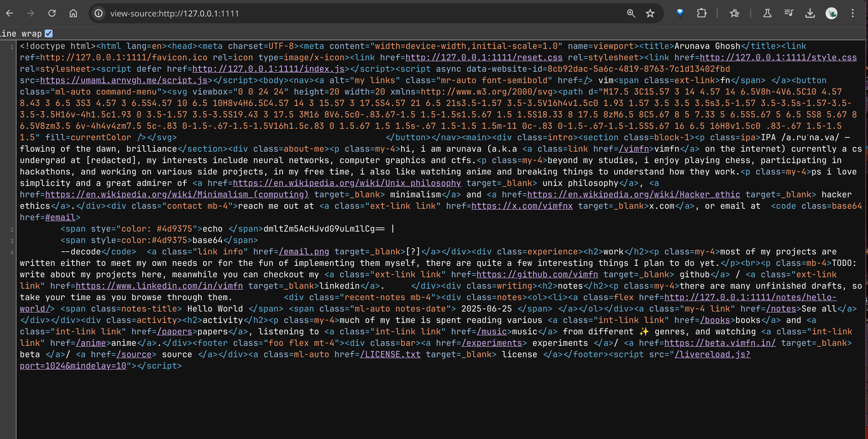This screenshot has height=439, width=868.
Task: Follow the /vimfn href link
Action: coord(634,149)
